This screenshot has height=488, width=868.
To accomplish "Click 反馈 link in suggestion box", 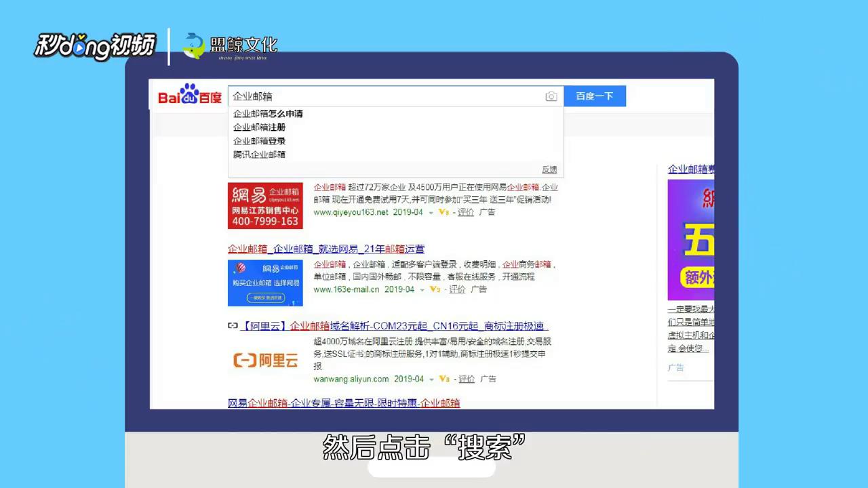I will tap(549, 169).
